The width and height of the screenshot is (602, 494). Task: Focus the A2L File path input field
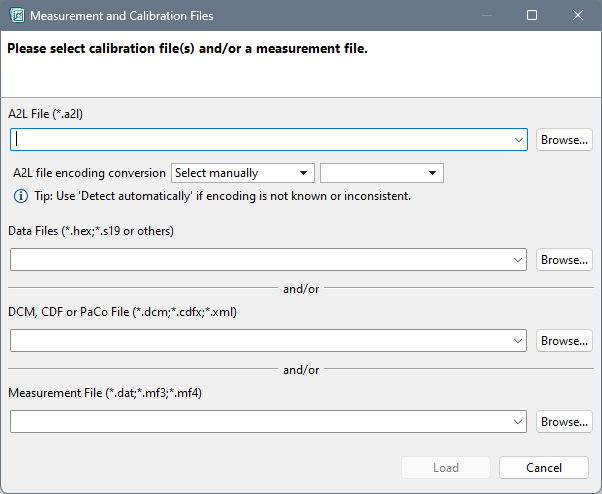click(260, 140)
